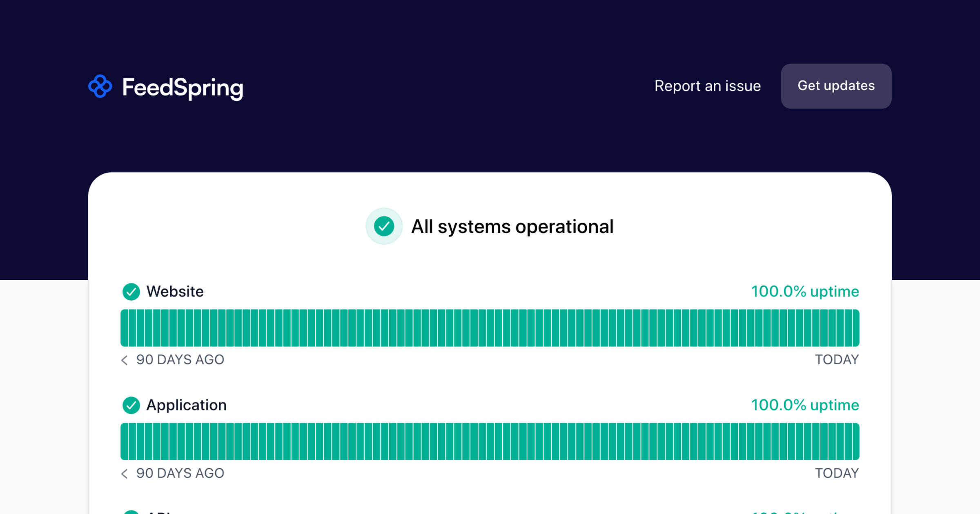Click the 100.0% uptime label for Application

(x=805, y=405)
